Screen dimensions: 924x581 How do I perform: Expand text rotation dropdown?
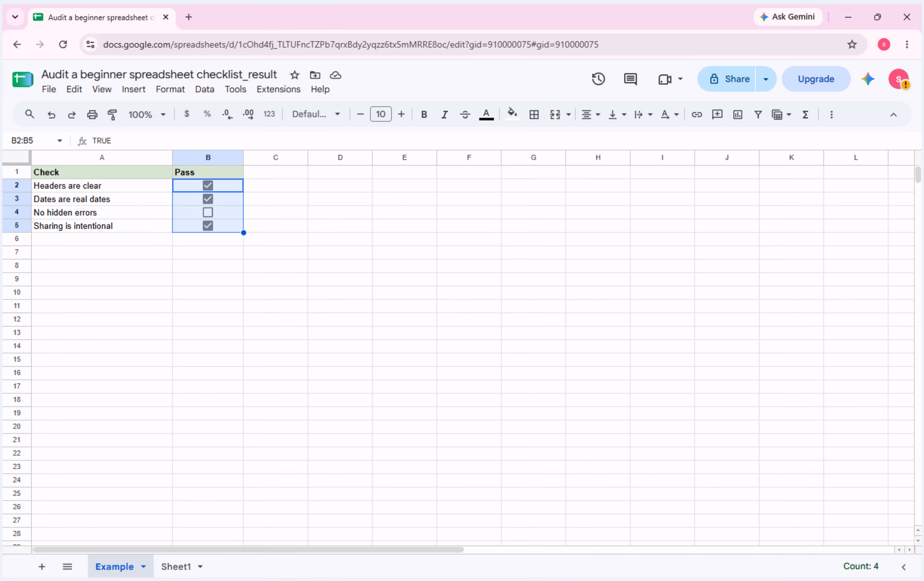(677, 114)
